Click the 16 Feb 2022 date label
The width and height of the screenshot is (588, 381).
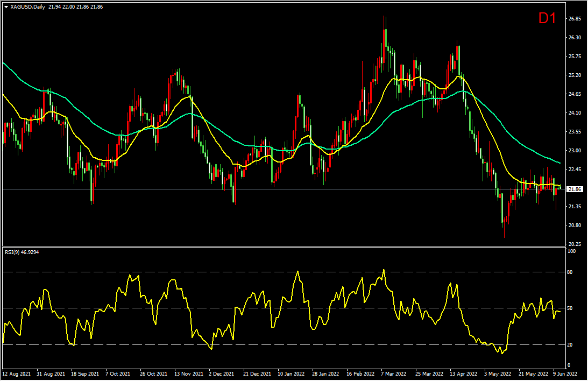point(360,374)
